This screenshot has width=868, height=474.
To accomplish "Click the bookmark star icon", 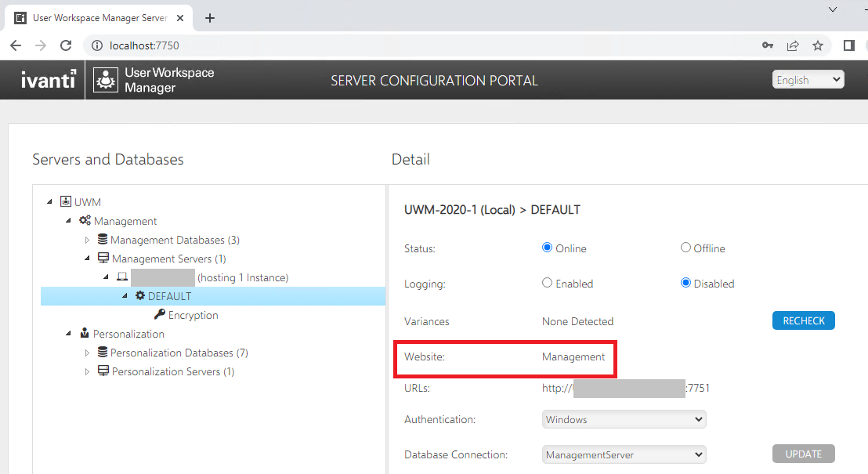I will tap(818, 45).
